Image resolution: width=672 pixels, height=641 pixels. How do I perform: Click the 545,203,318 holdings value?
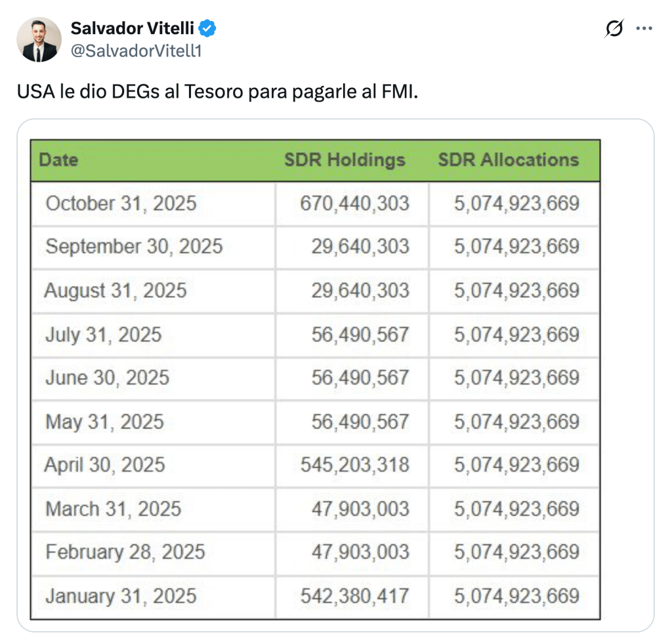pos(354,465)
